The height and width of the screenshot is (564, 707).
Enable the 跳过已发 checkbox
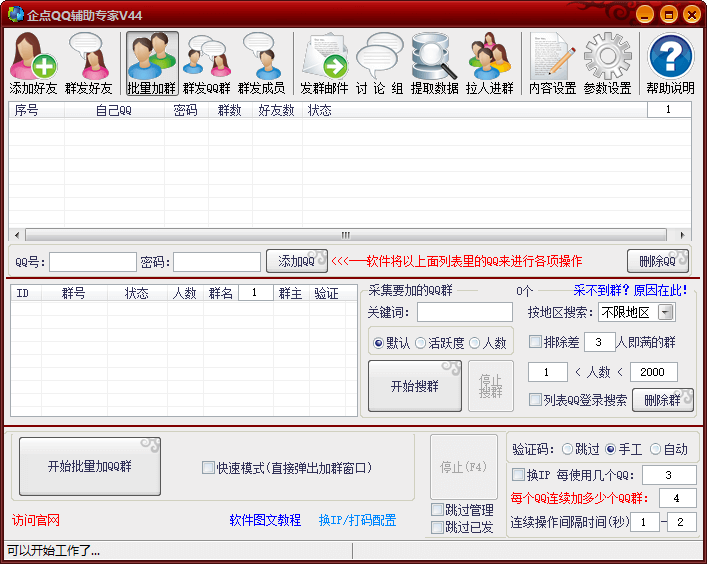pos(437,527)
